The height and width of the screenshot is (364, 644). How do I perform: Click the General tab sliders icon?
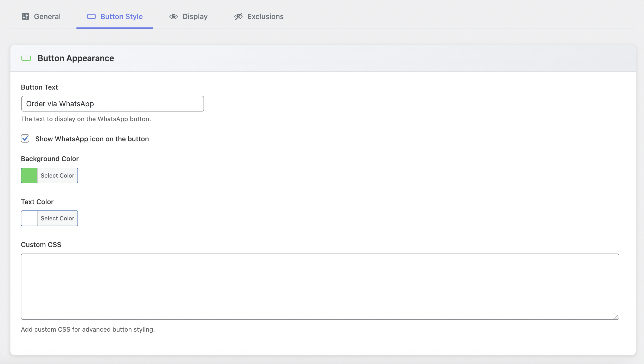(x=25, y=16)
